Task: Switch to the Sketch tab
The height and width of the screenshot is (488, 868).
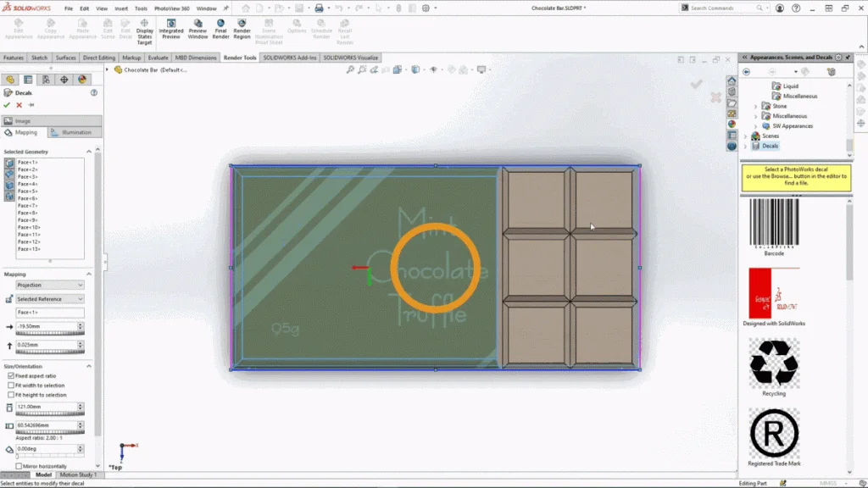Action: click(40, 58)
